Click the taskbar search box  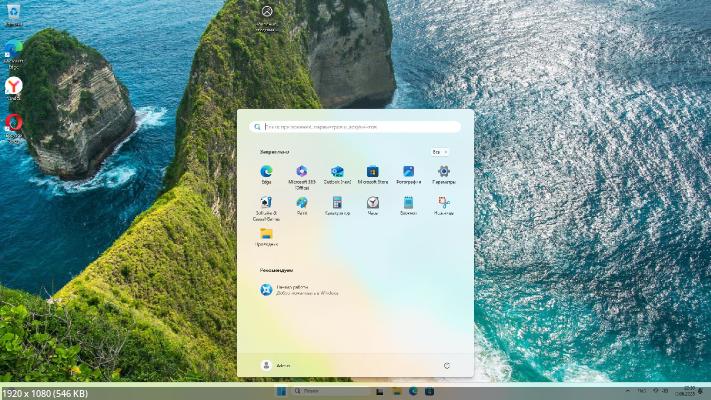point(330,391)
